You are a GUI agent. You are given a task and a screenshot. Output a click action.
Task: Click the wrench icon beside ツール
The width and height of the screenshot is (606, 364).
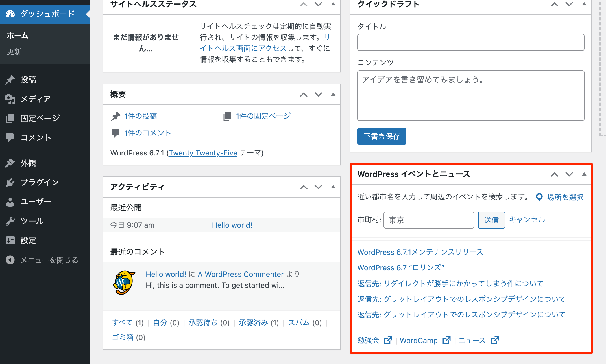10,221
